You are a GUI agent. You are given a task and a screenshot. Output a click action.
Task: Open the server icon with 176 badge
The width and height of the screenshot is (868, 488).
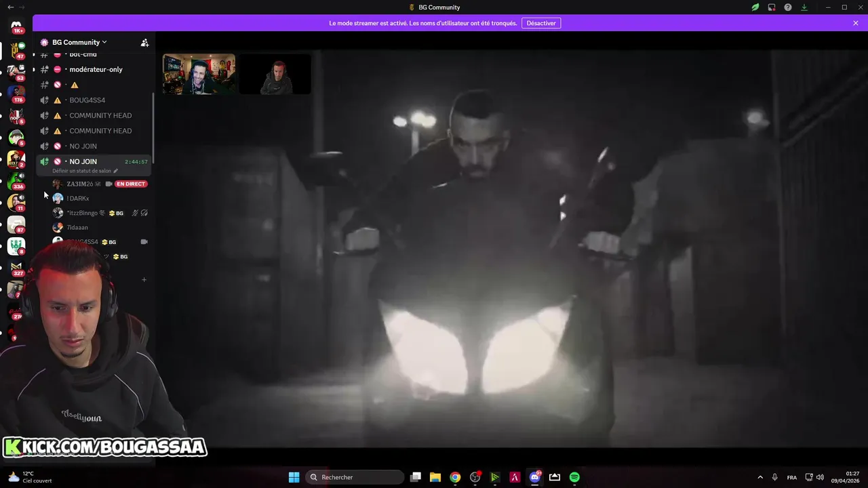16,93
